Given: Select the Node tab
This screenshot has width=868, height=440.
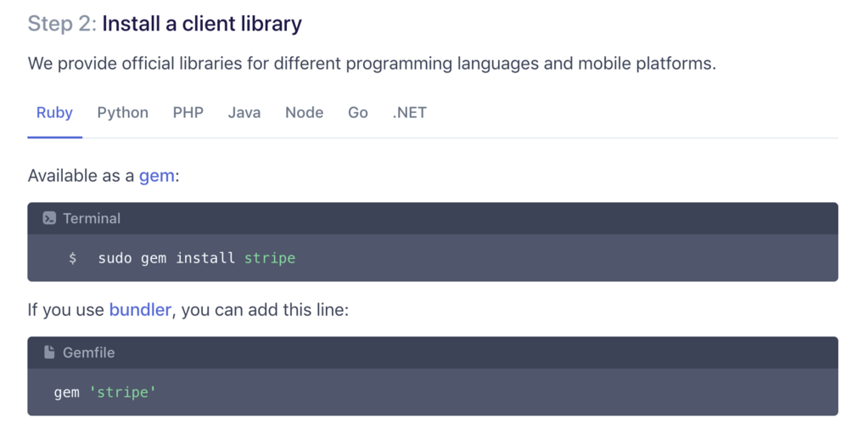Looking at the screenshot, I should point(304,113).
